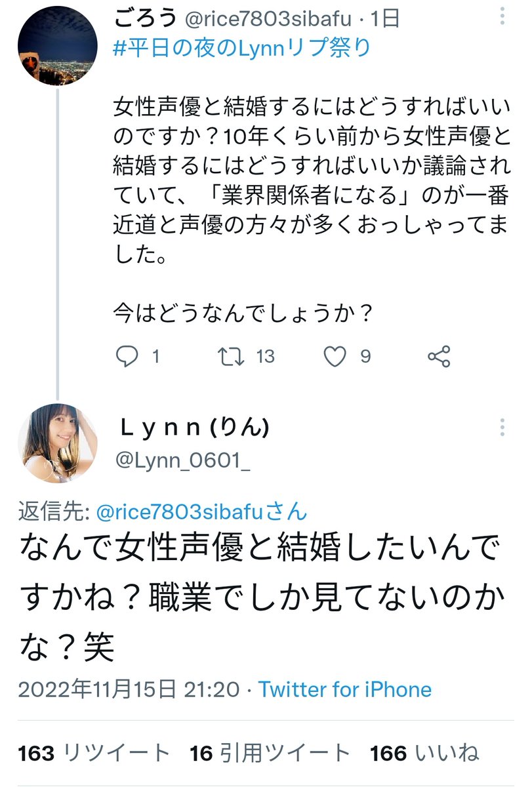This screenshot has height=787, width=532.
Task: View the 16 引用ツイート list
Action: [x=270, y=753]
